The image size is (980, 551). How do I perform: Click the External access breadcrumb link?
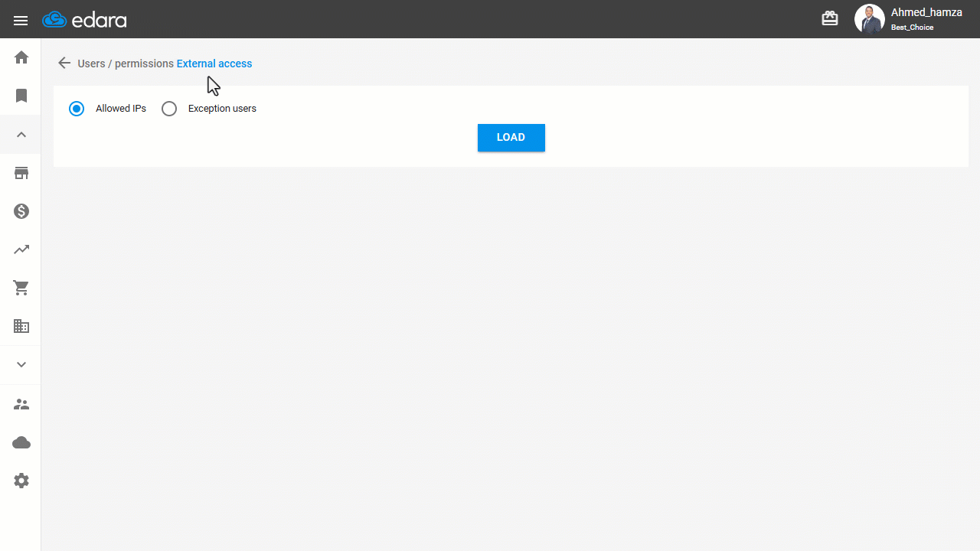[214, 64]
